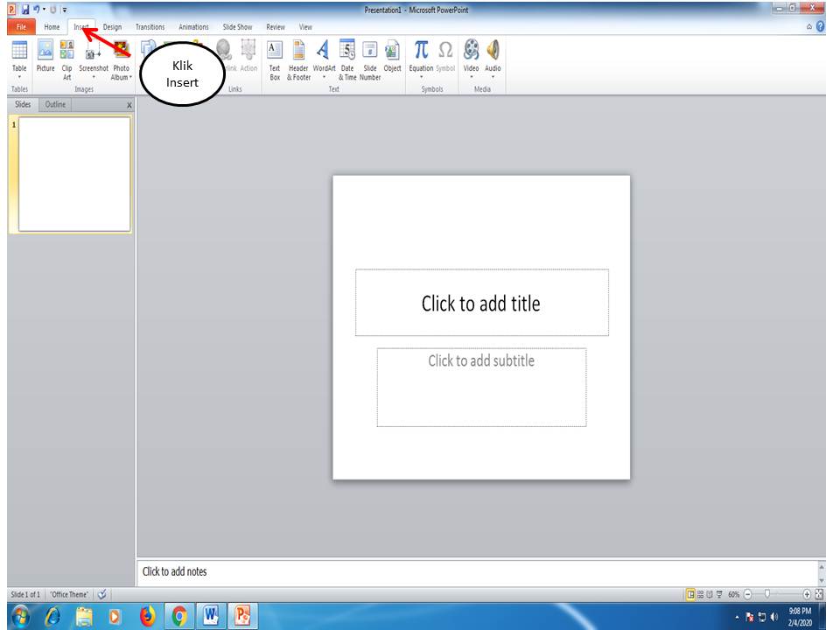The height and width of the screenshot is (630, 840).
Task: Switch to the Outline pane tab
Action: click(x=55, y=104)
